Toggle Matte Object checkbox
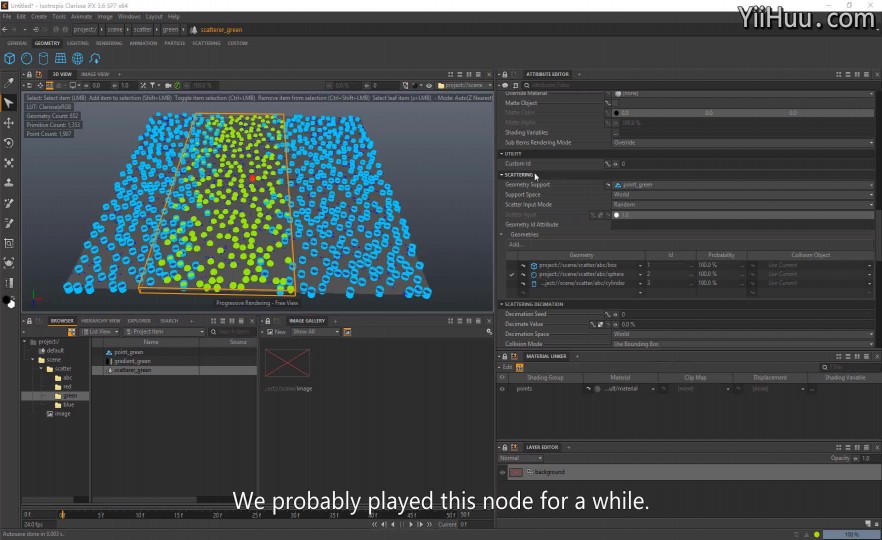This screenshot has height=540, width=882. pyautogui.click(x=615, y=103)
